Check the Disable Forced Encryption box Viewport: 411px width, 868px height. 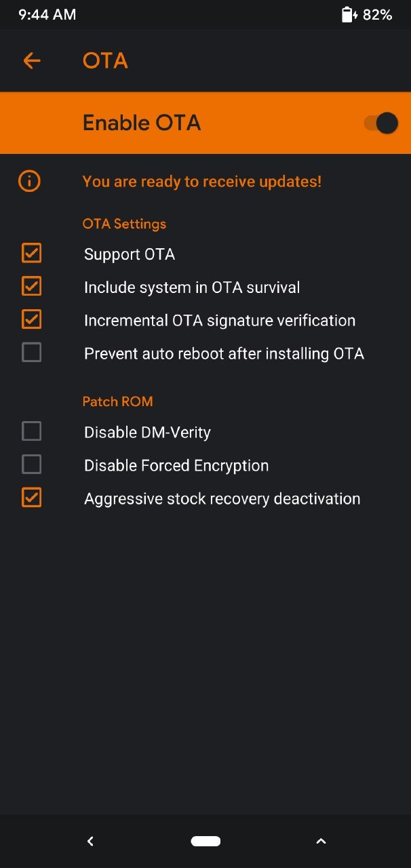(x=32, y=465)
